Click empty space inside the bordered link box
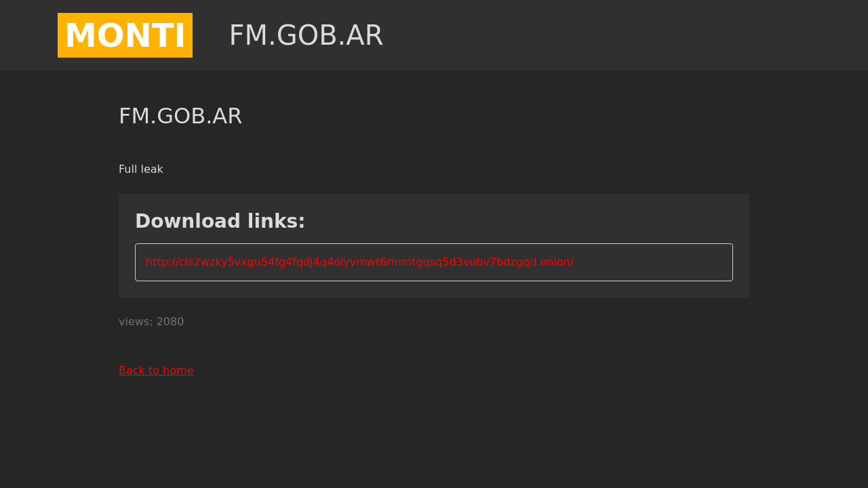 pos(651,262)
